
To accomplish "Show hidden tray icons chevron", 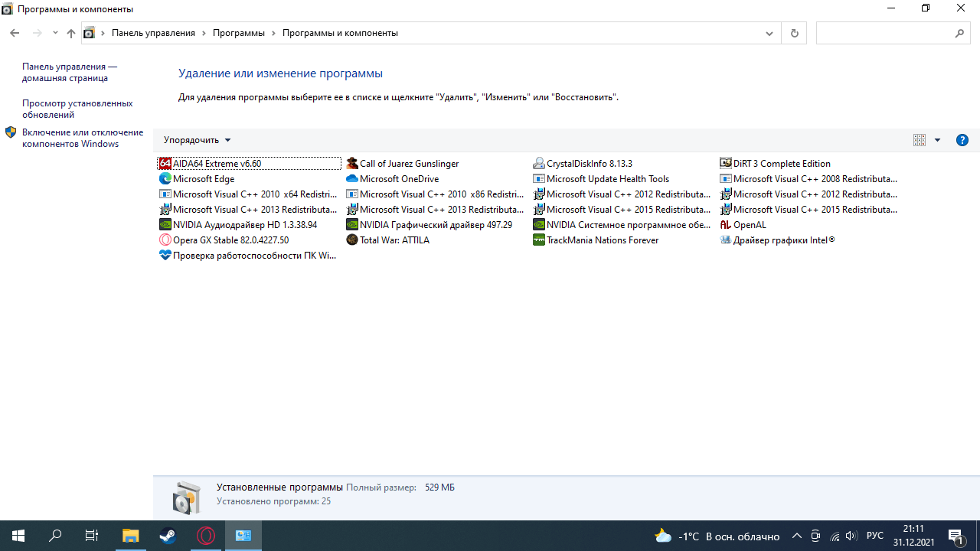I will pos(797,536).
